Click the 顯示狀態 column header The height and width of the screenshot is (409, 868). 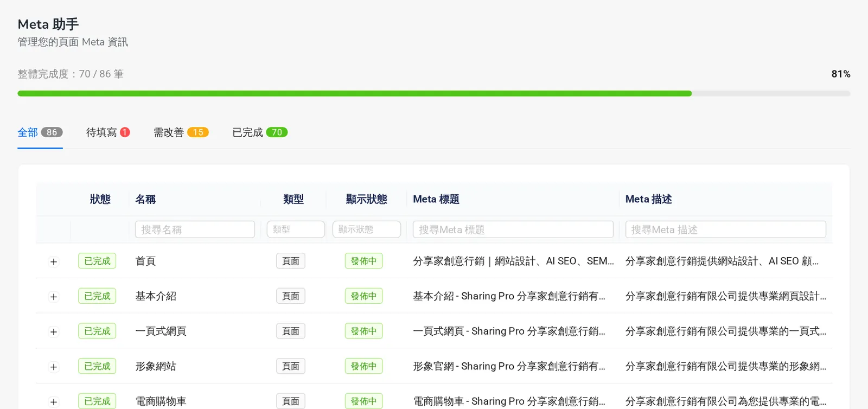[367, 199]
